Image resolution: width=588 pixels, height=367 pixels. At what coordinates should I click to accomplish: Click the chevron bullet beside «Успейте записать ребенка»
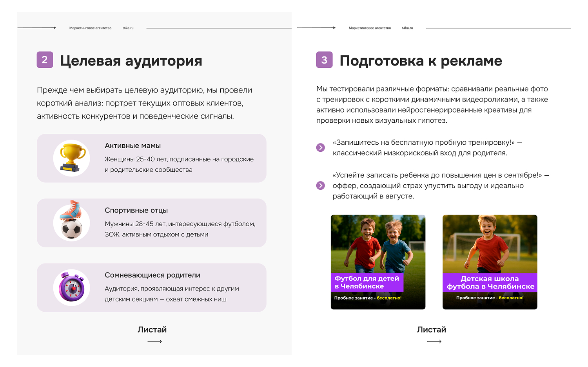321,185
